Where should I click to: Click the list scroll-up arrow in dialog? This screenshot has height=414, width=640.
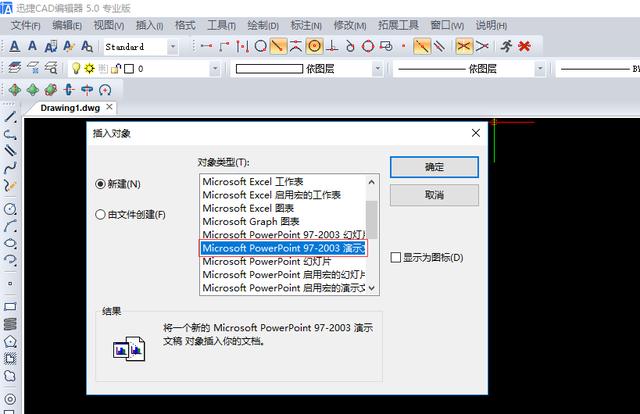[x=371, y=182]
